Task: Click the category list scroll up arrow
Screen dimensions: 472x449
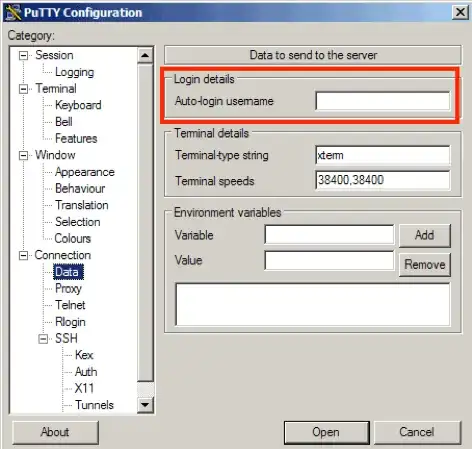Action: [145, 55]
